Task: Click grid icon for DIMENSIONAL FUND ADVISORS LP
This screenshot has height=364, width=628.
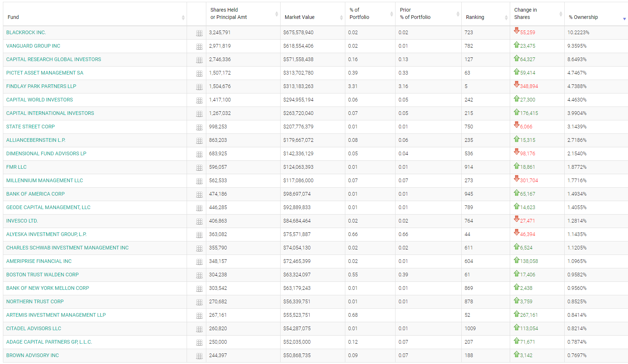Action: coord(199,154)
